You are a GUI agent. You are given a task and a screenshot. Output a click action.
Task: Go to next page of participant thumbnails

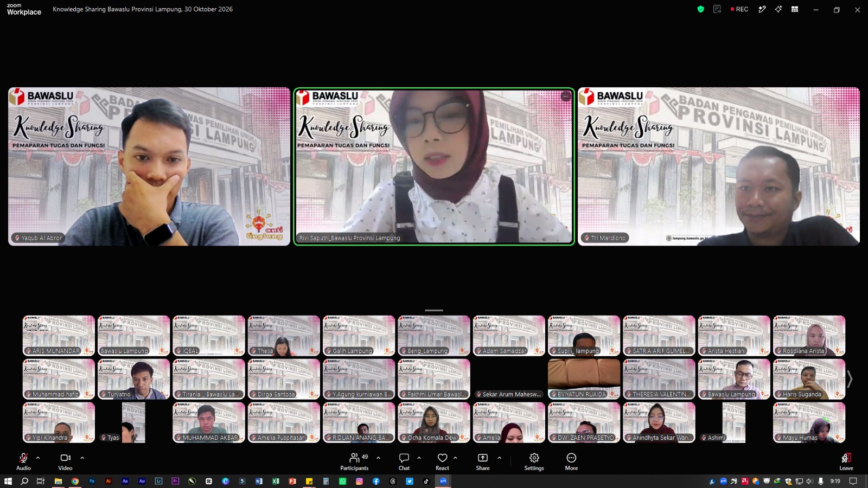point(850,379)
